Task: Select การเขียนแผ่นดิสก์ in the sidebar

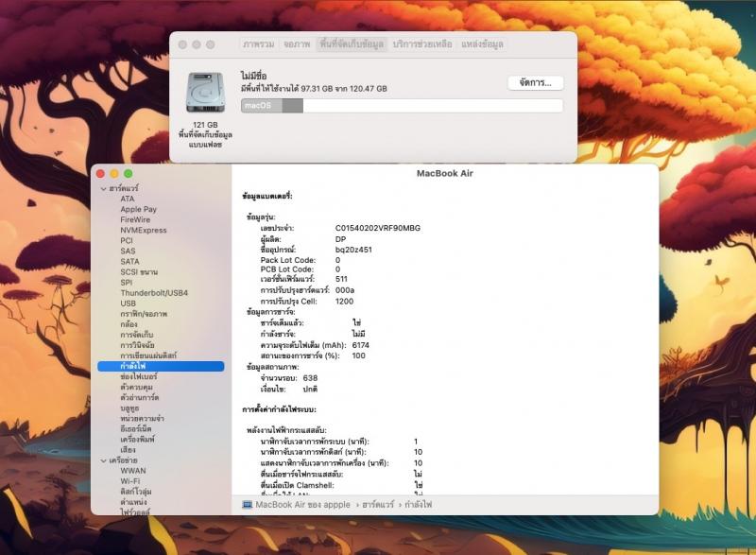Action: pos(148,356)
